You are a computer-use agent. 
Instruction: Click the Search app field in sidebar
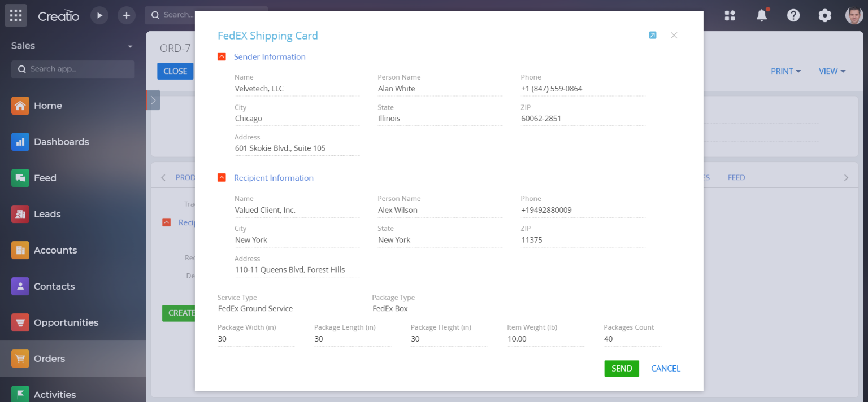pos(73,69)
